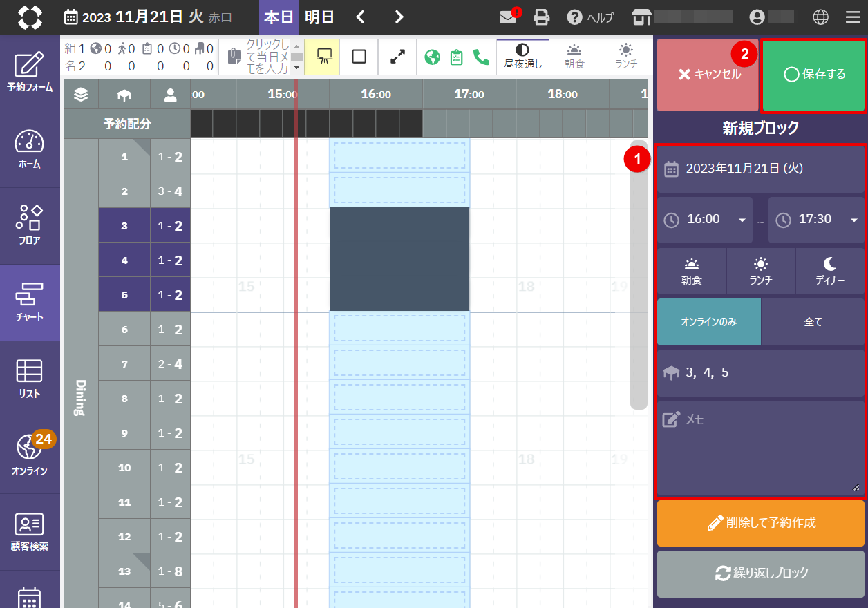Open the 16:00 start time dropdown
The height and width of the screenshot is (608, 868).
pyautogui.click(x=704, y=220)
